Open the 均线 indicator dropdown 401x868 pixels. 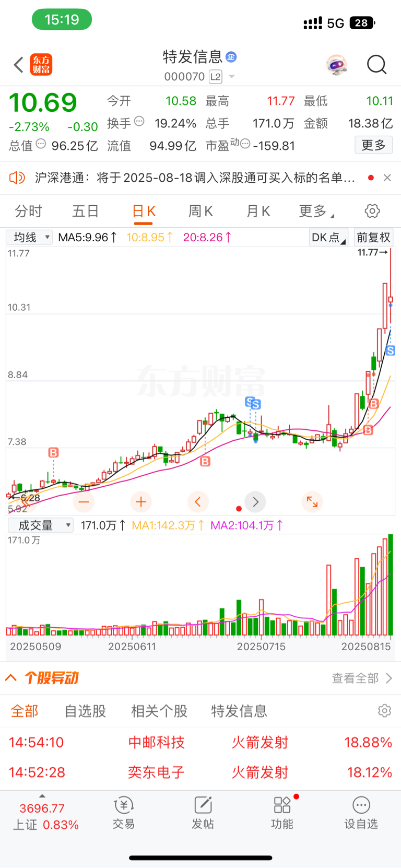pos(29,238)
